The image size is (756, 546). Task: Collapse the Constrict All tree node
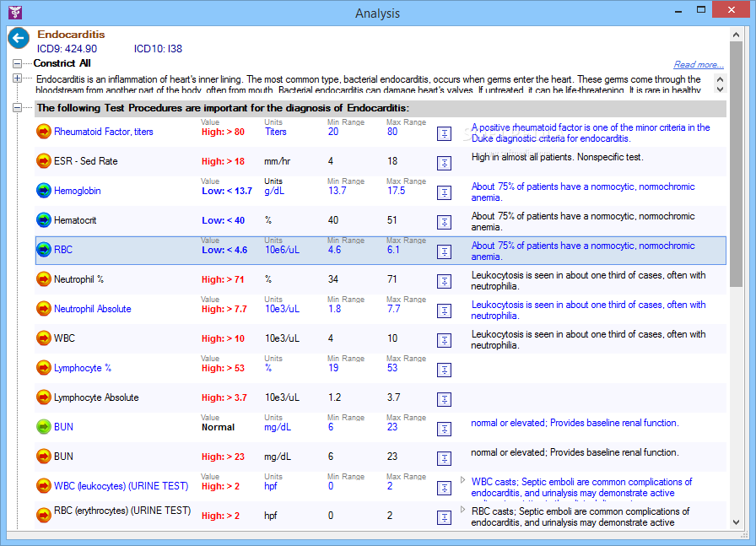(x=17, y=63)
